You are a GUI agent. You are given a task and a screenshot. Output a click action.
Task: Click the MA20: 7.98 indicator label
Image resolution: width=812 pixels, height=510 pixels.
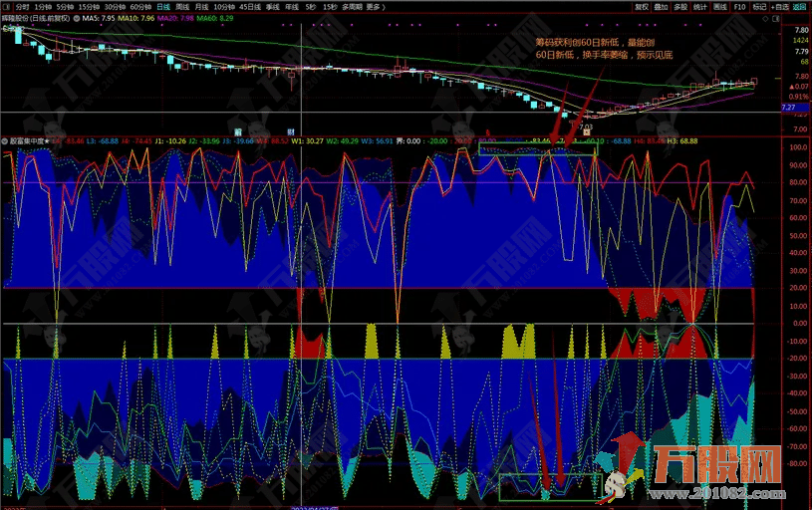(175, 18)
